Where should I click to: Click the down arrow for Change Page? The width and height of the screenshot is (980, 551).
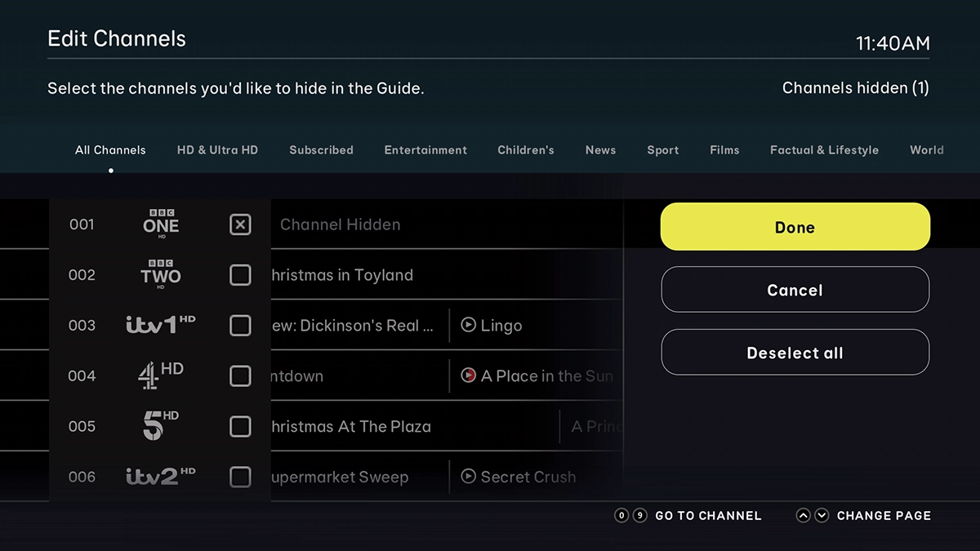click(822, 516)
